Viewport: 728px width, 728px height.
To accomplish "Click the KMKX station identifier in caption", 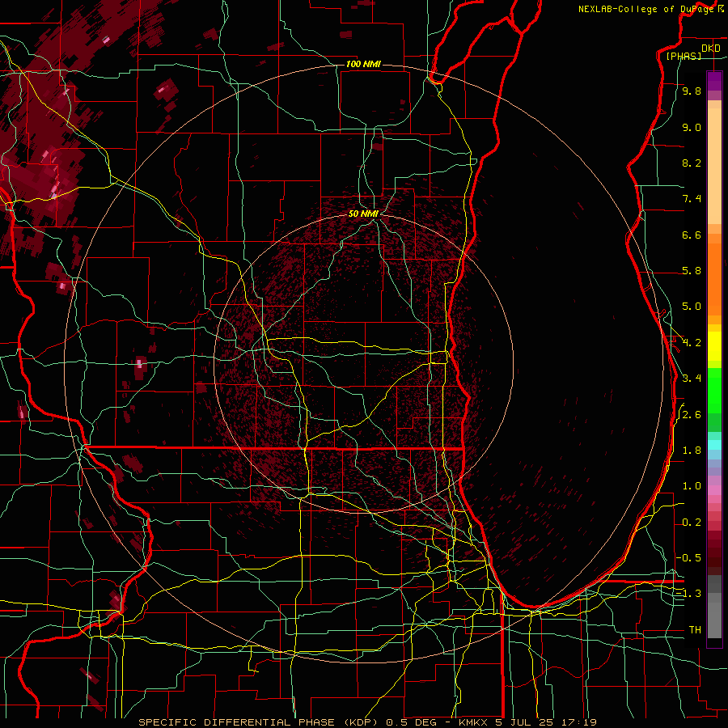I will pyautogui.click(x=473, y=722).
